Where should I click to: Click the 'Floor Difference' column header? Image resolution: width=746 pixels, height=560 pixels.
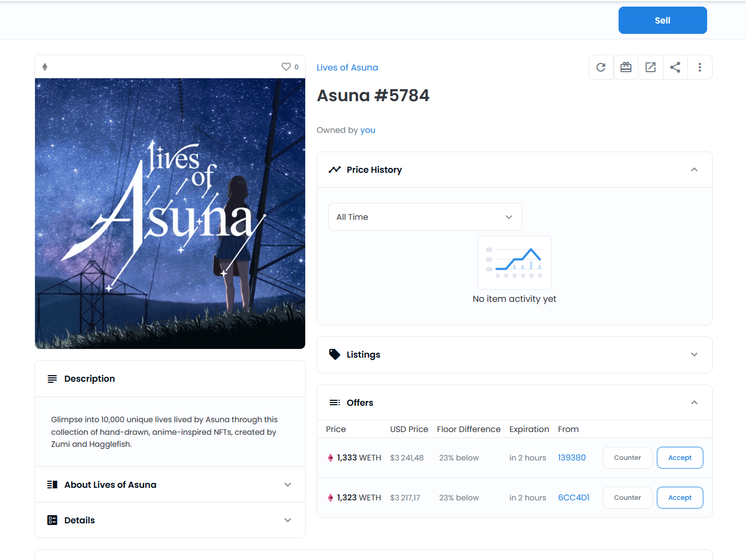[469, 429]
